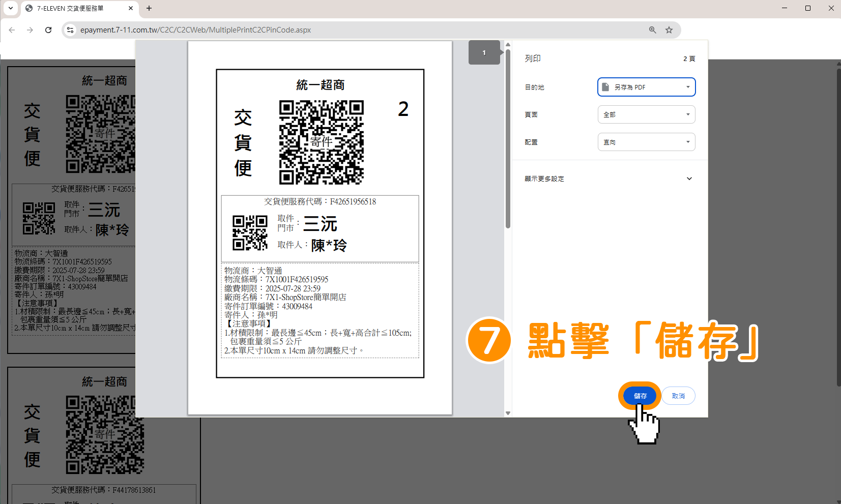Click 廠商名稱：7X1-ShopStore簡單開店 in preview

pyautogui.click(x=285, y=297)
